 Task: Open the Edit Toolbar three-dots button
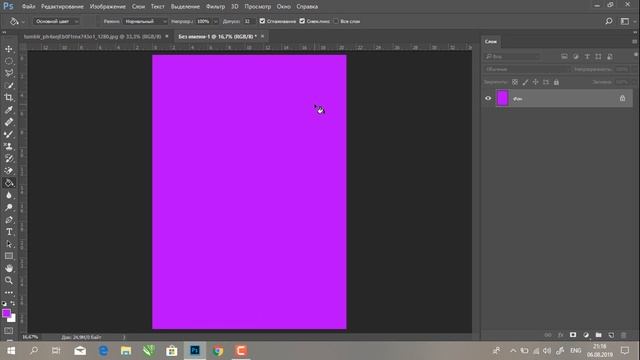pos(9,293)
